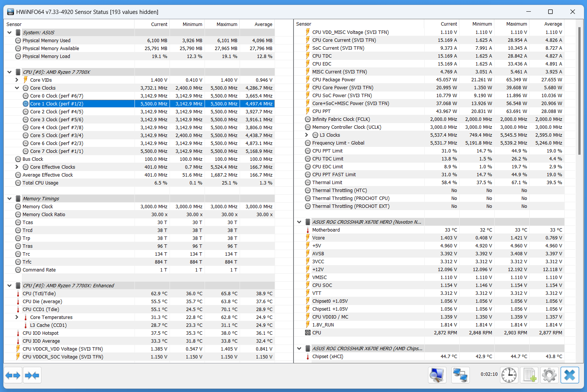The image size is (587, 392).
Task: Click the fan icon next to CPU RPM
Action: (x=308, y=333)
